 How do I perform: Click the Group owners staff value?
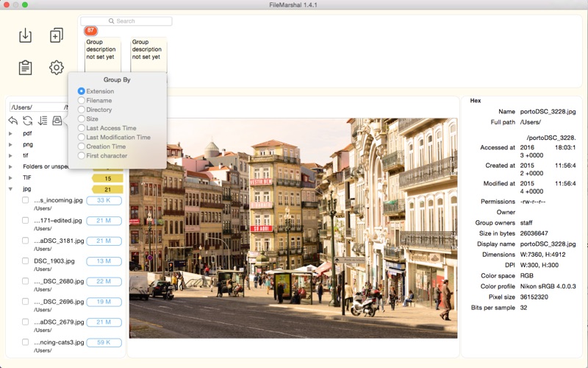[526, 223]
